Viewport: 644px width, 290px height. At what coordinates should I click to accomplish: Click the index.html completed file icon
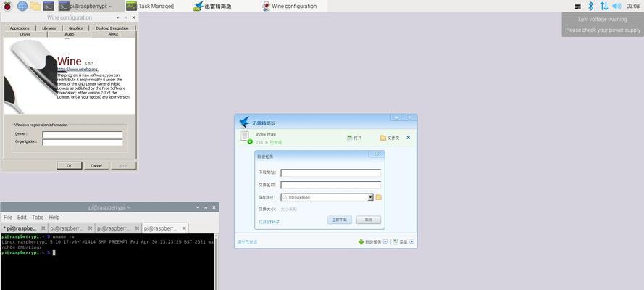pos(246,137)
